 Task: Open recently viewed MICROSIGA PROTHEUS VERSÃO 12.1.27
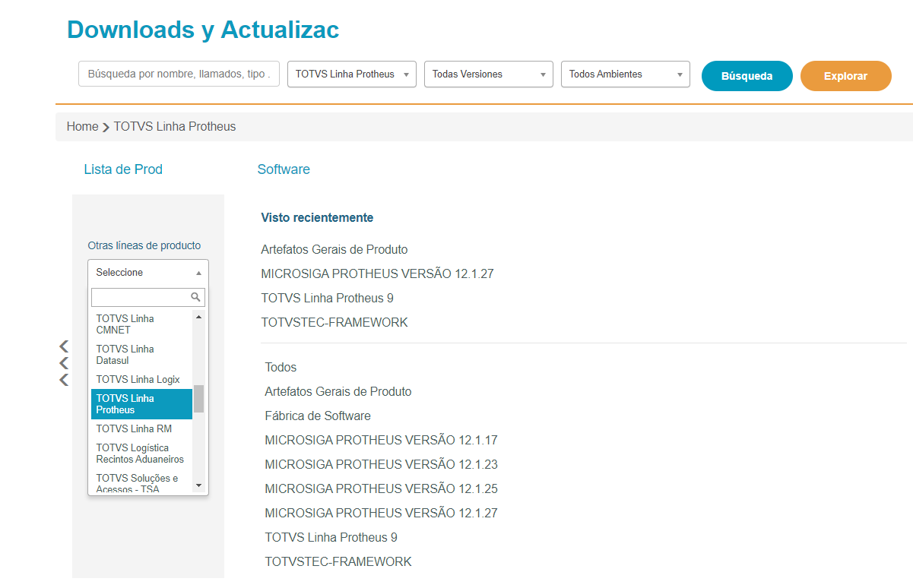pyautogui.click(x=377, y=273)
